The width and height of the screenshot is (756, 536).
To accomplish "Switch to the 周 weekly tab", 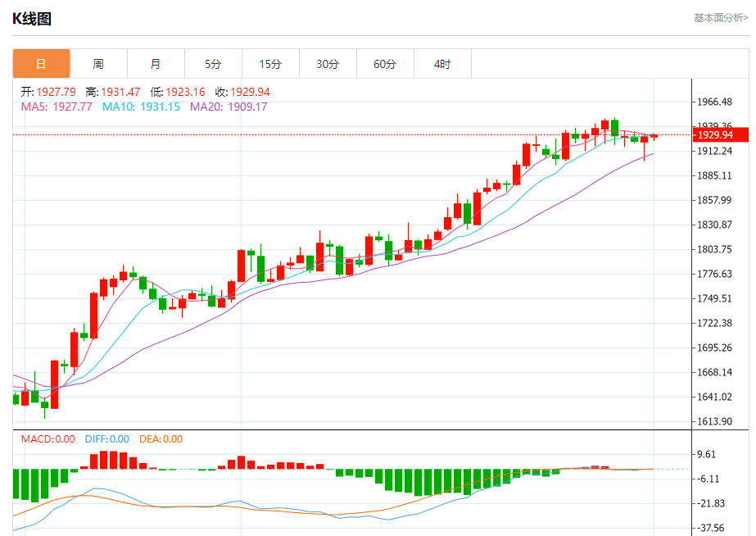I will point(98,64).
